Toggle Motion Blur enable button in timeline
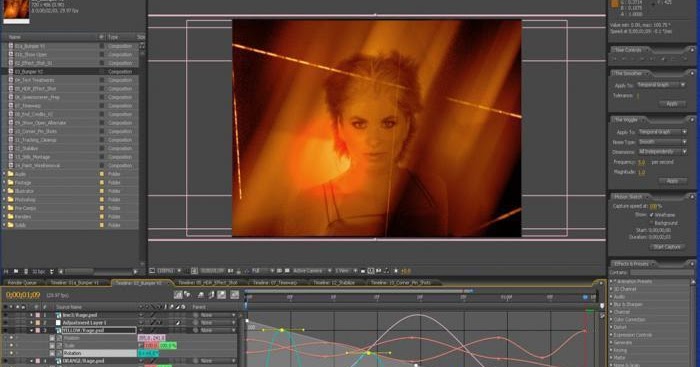The width and height of the screenshot is (700, 367). pos(221,295)
